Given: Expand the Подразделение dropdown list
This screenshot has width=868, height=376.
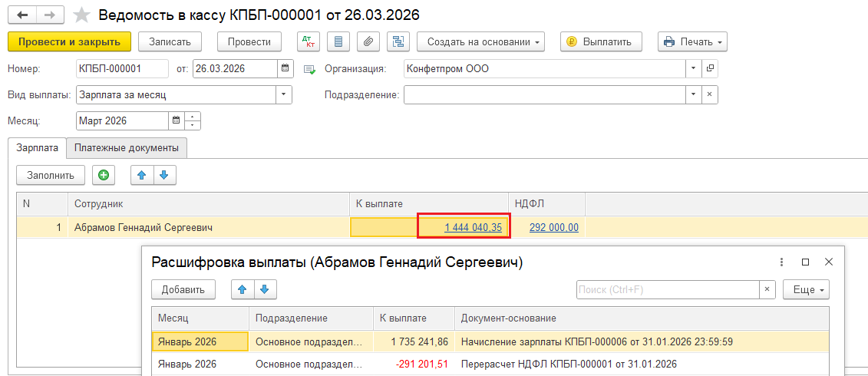Looking at the screenshot, I should click(x=695, y=94).
